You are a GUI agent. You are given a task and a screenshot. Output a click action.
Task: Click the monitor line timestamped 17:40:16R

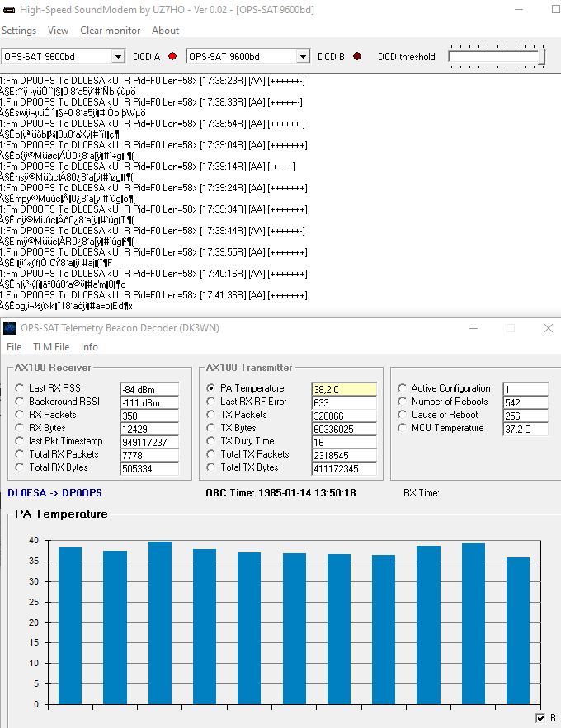pyautogui.click(x=153, y=274)
